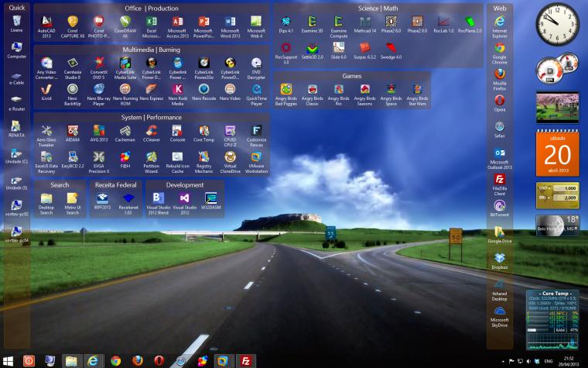Open the Unidade (C) drive icon
588x368 pixels.
click(x=16, y=155)
